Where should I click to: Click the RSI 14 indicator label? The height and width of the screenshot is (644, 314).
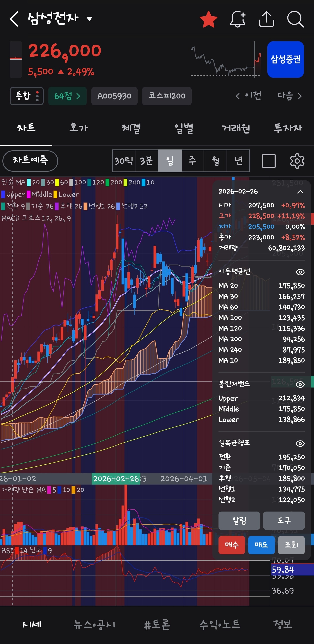[x=14, y=550]
